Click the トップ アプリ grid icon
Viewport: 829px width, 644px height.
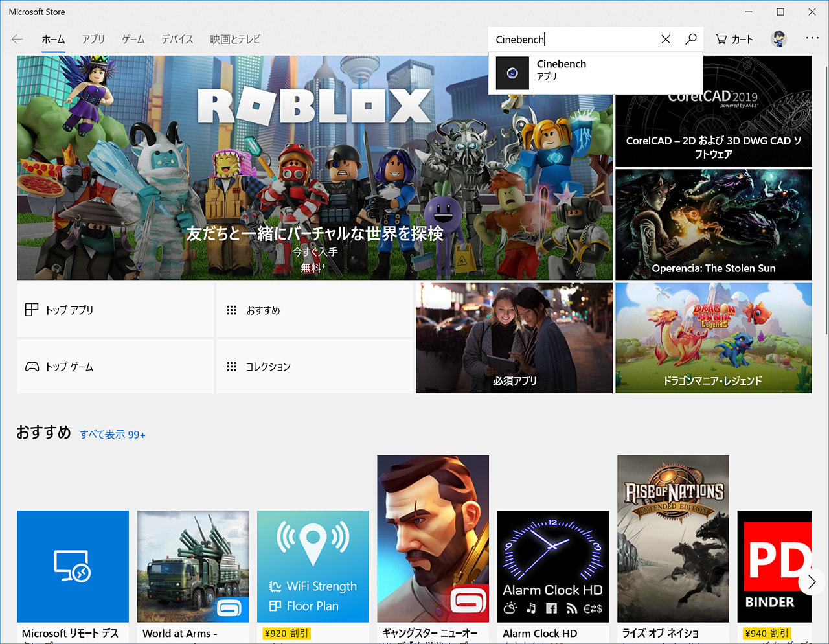[x=31, y=310]
